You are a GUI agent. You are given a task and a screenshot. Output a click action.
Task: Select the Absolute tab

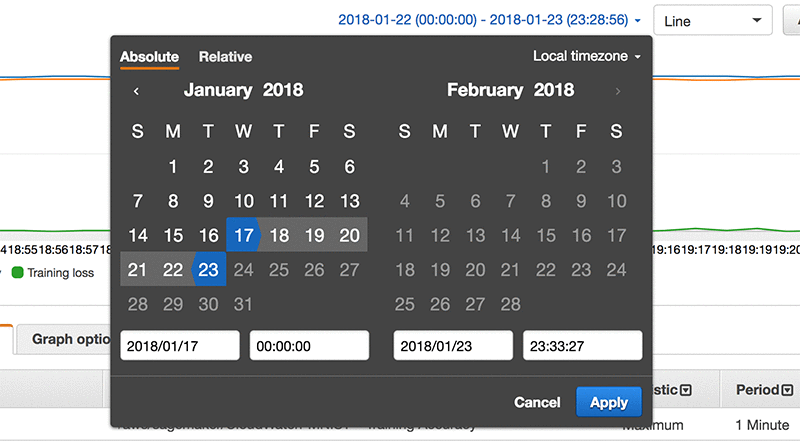(149, 57)
